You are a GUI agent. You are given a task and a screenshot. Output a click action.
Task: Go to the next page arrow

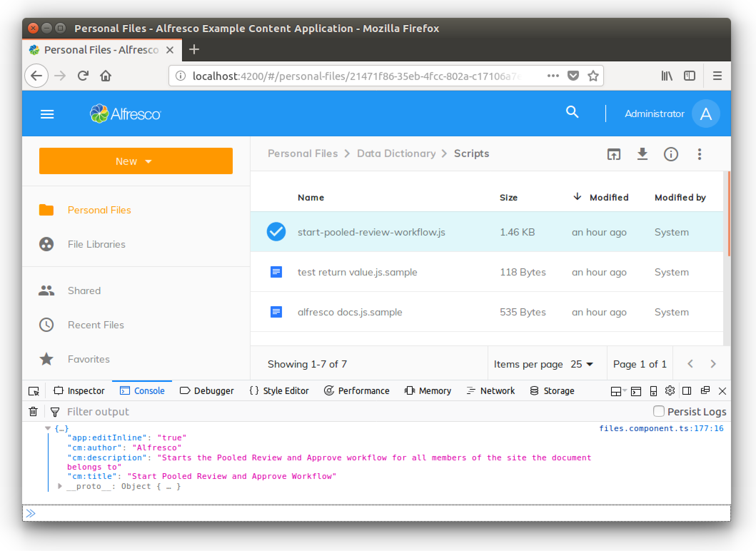coord(713,364)
